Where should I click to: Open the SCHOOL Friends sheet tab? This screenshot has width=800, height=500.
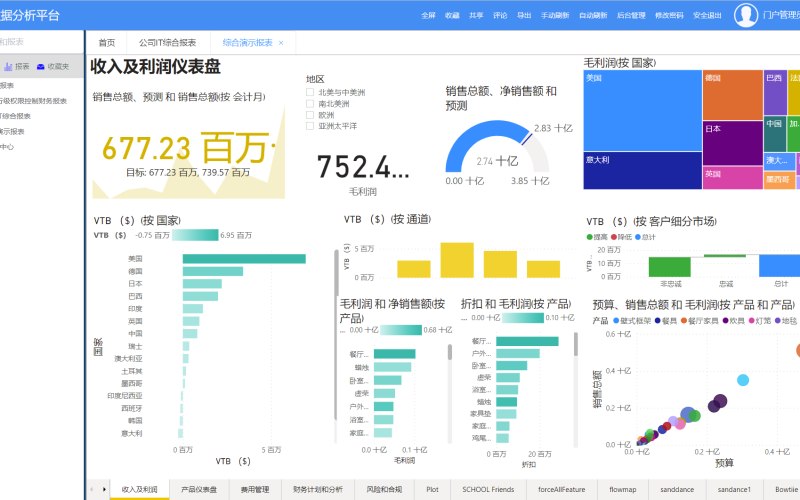point(488,489)
